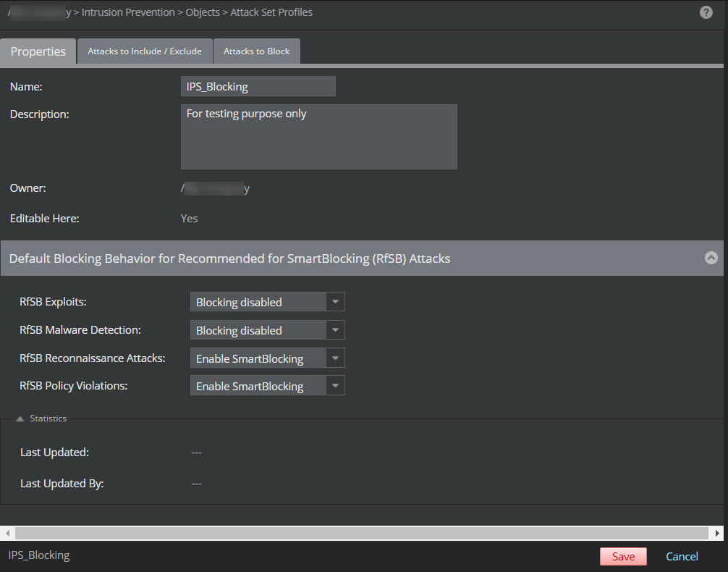Cancel editing the profile

tap(682, 556)
